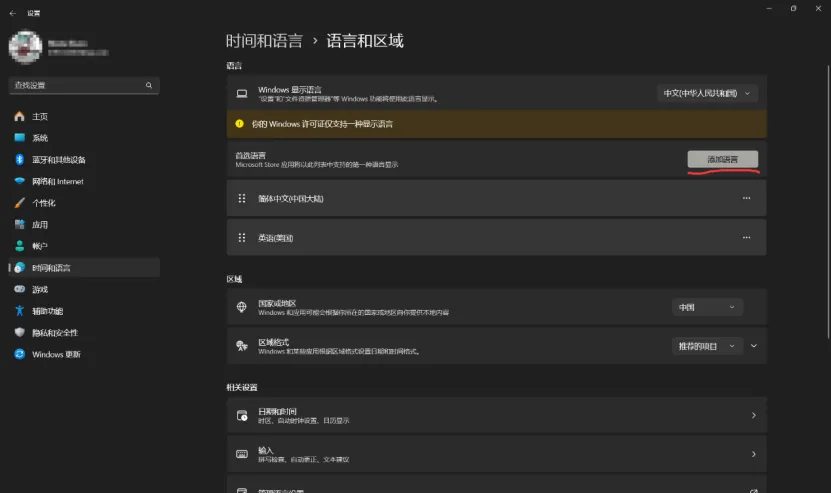
Task: Open Windows 更新 in sidebar
Action: pos(84,354)
